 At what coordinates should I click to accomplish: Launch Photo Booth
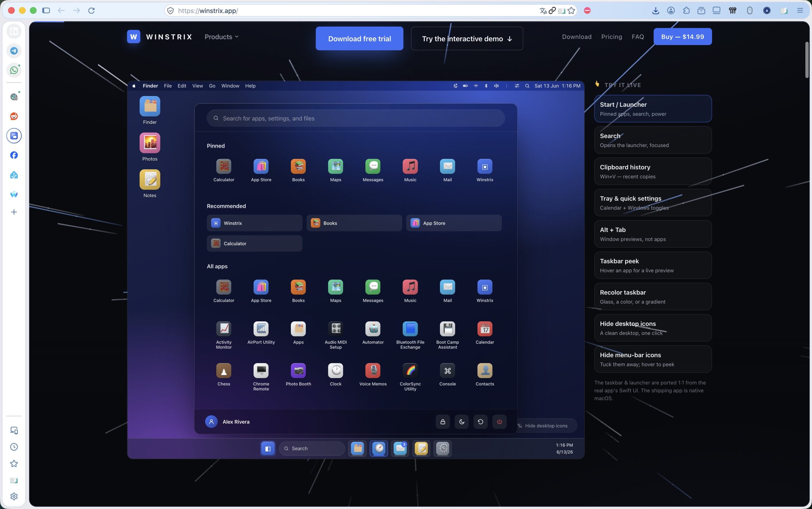pyautogui.click(x=298, y=375)
